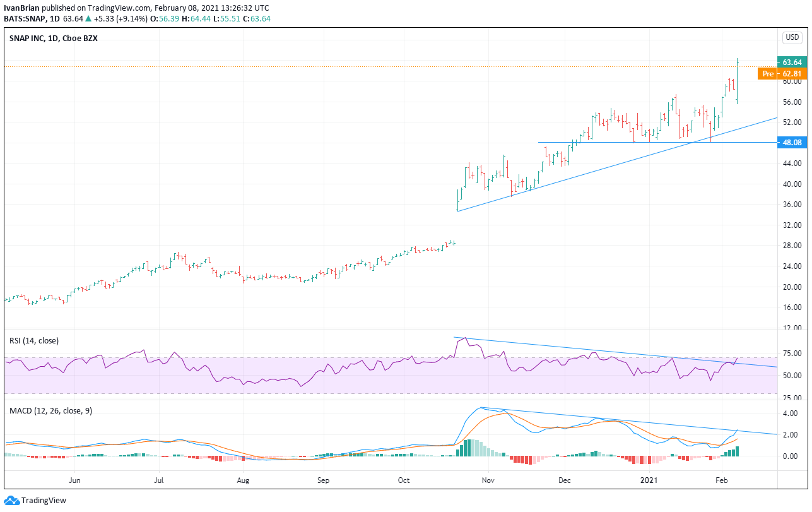812x512 pixels.
Task: Click the Jun label on time axis
Action: pos(74,480)
